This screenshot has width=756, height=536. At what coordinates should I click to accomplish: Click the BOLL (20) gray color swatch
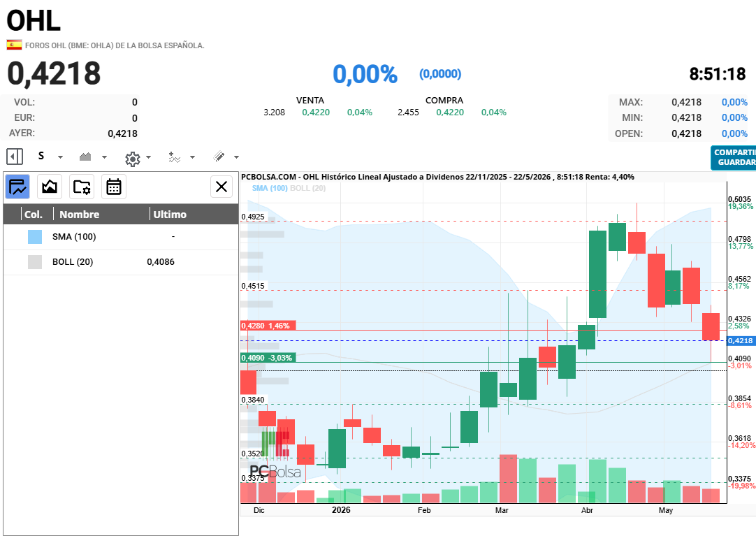tap(35, 262)
